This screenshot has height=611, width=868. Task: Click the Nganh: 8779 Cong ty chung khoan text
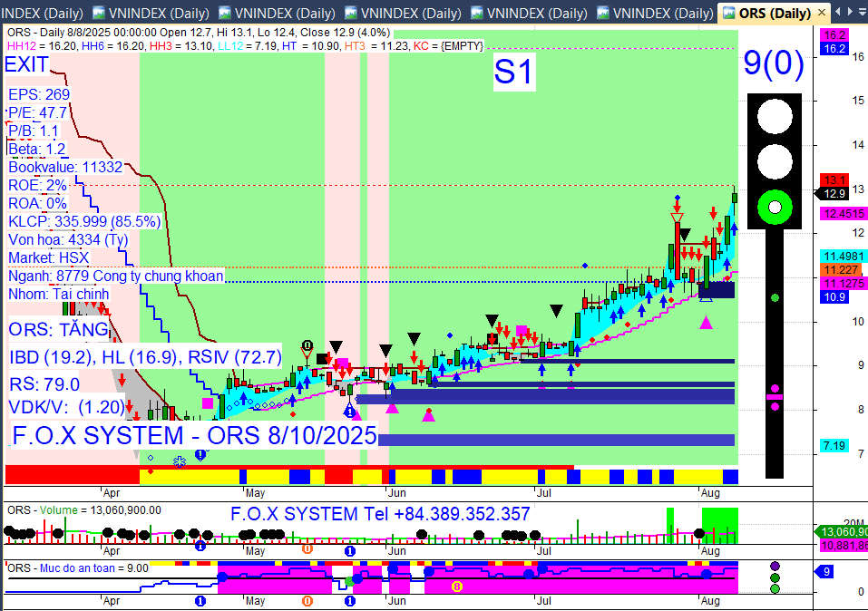pos(116,276)
